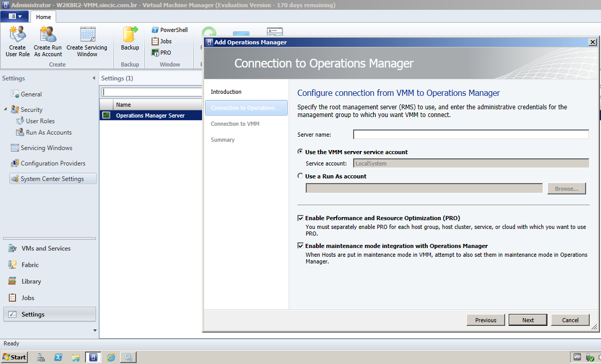The width and height of the screenshot is (601, 364).
Task: Click Create Run As Account icon
Action: click(x=47, y=41)
